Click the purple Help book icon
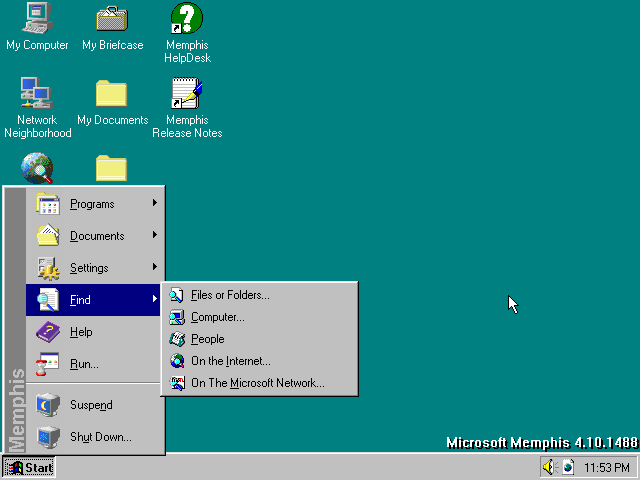Image resolution: width=640 pixels, height=480 pixels. pyautogui.click(x=48, y=331)
